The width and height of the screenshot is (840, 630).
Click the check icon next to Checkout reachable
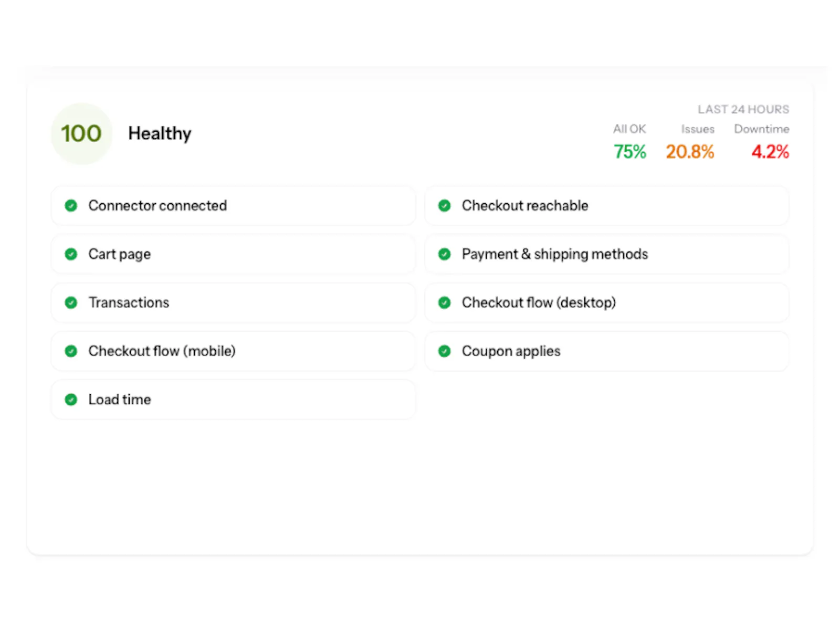pos(444,206)
